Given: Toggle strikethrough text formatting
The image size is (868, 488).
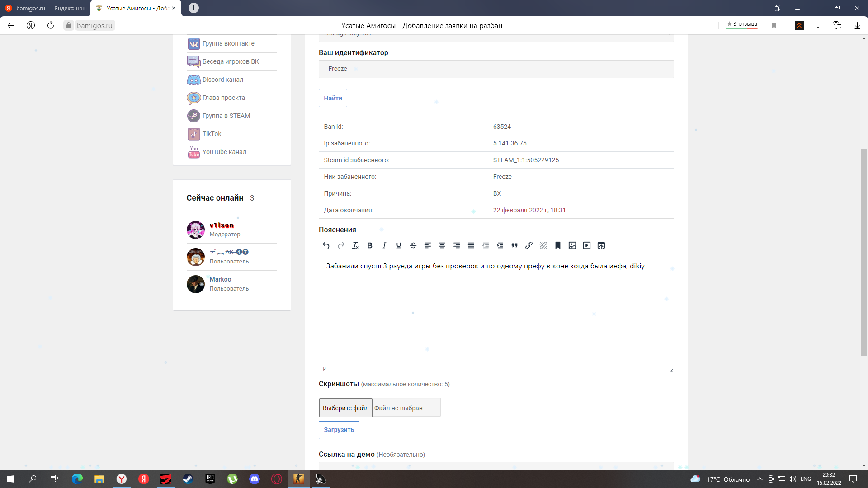Looking at the screenshot, I should [x=413, y=245].
